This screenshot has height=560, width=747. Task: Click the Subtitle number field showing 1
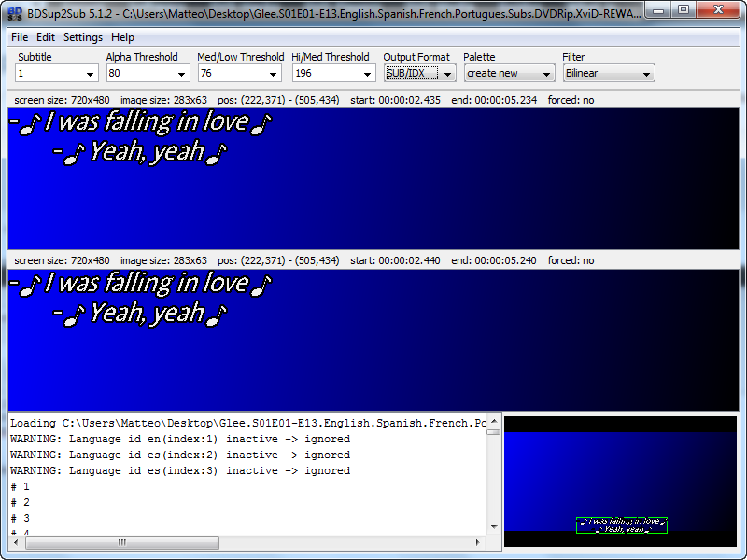[49, 74]
